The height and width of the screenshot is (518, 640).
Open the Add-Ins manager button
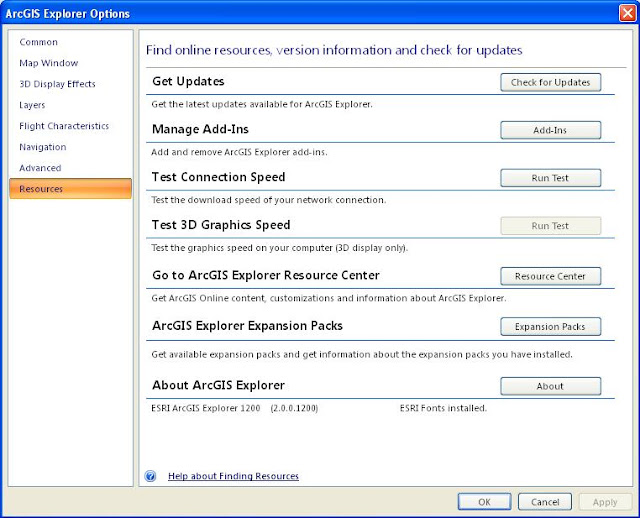pyautogui.click(x=551, y=130)
